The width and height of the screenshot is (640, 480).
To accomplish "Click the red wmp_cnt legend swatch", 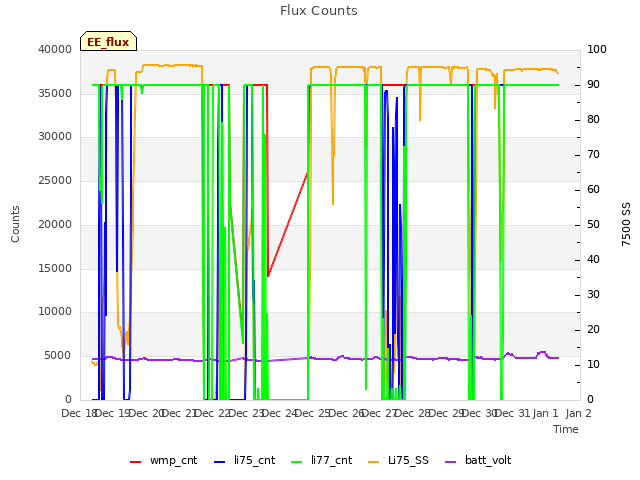I will coord(136,461).
